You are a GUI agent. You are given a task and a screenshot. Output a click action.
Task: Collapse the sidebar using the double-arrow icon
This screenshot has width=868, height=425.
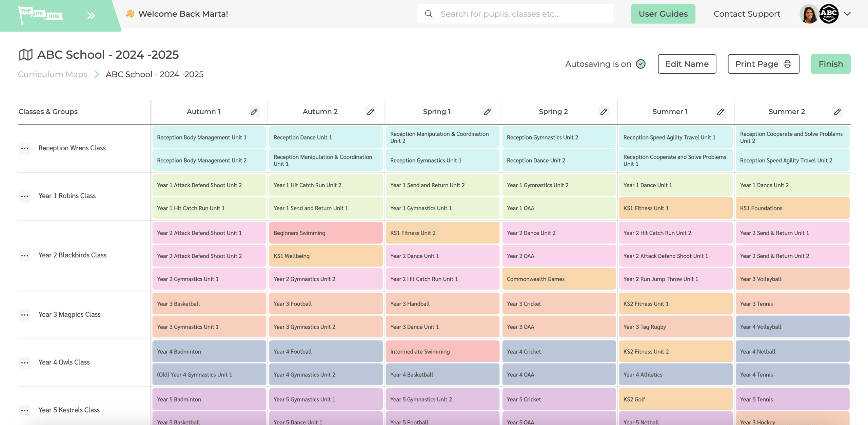point(90,15)
